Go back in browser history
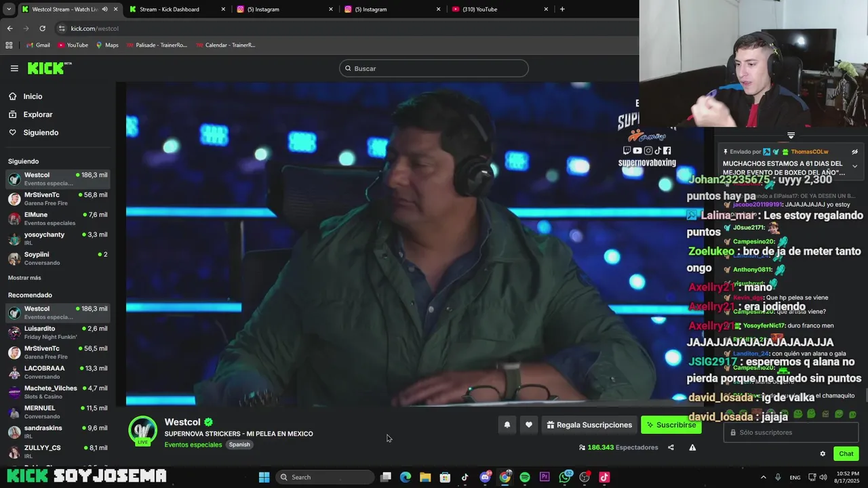Screen dimensions: 868x488 pos(9,28)
